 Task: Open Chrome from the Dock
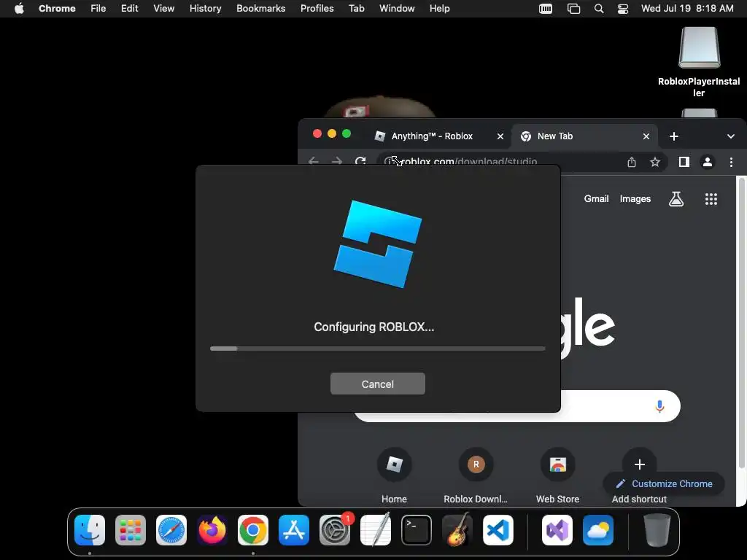click(x=253, y=530)
